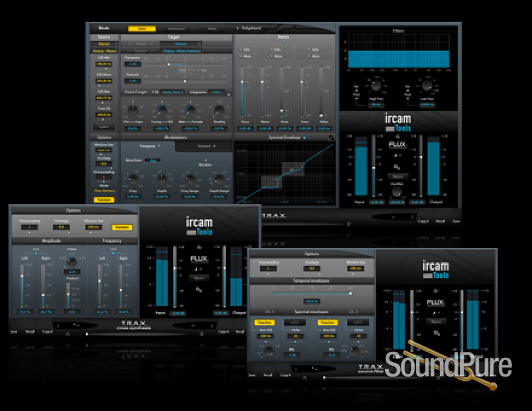This screenshot has width=532, height=411.
Task: Click the Sinus remix fader handle
Action: (242, 82)
